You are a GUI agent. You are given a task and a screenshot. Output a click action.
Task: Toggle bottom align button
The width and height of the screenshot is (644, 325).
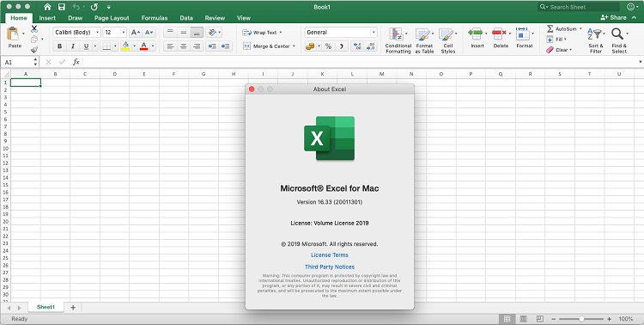[x=197, y=33]
